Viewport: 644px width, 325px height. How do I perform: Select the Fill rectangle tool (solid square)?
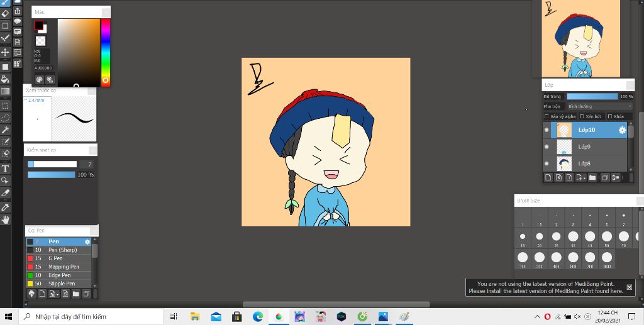coord(5,67)
